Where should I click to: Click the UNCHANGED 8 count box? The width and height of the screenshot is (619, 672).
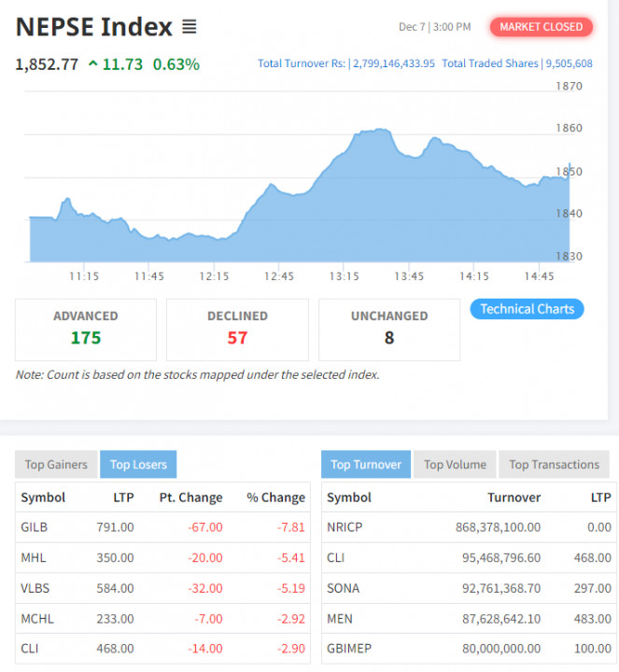click(x=389, y=329)
